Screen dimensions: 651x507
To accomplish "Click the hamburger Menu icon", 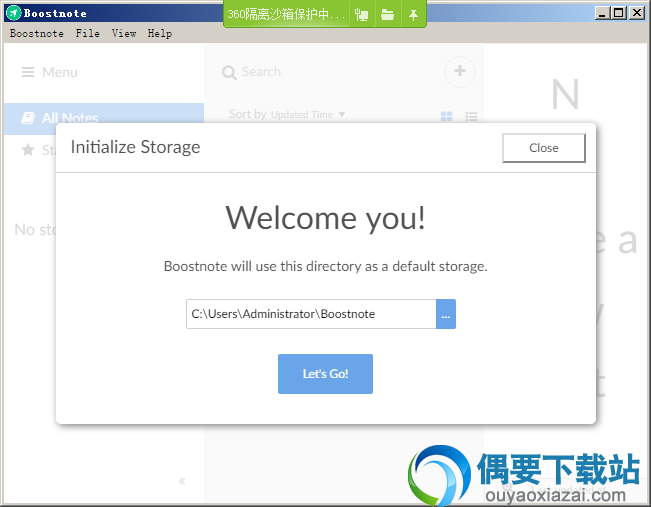I will coord(28,72).
